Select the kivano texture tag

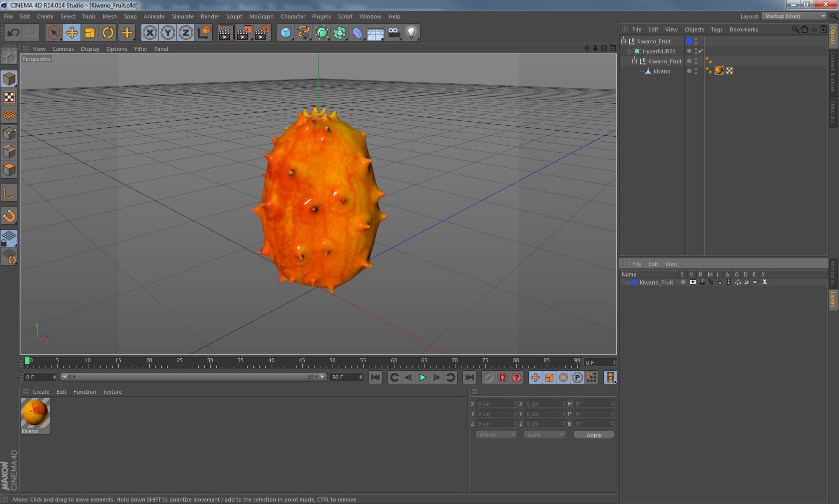(719, 70)
